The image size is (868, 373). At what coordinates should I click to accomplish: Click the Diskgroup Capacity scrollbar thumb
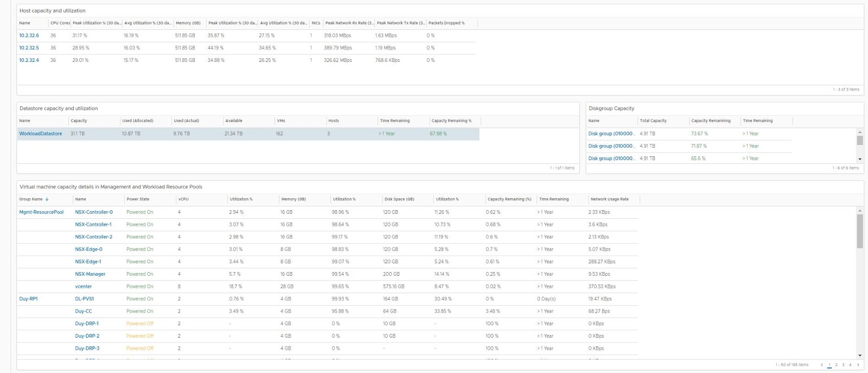pos(860,141)
